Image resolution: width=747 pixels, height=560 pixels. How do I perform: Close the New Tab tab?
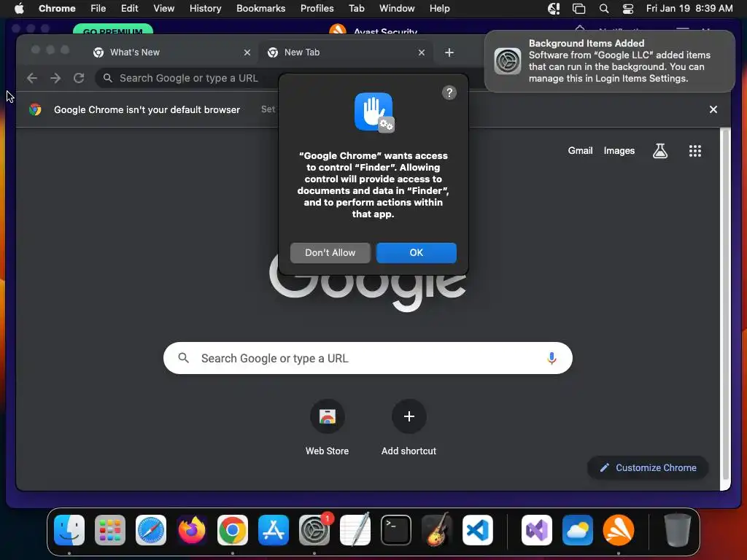(421, 52)
